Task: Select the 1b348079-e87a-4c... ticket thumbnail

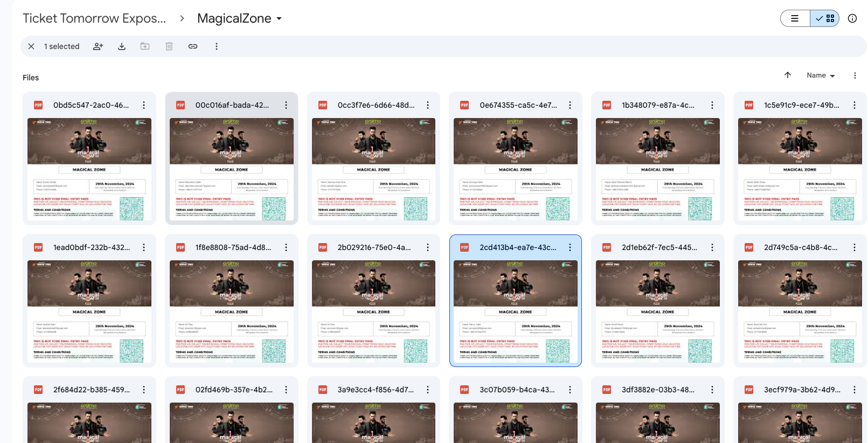Action: pos(658,169)
